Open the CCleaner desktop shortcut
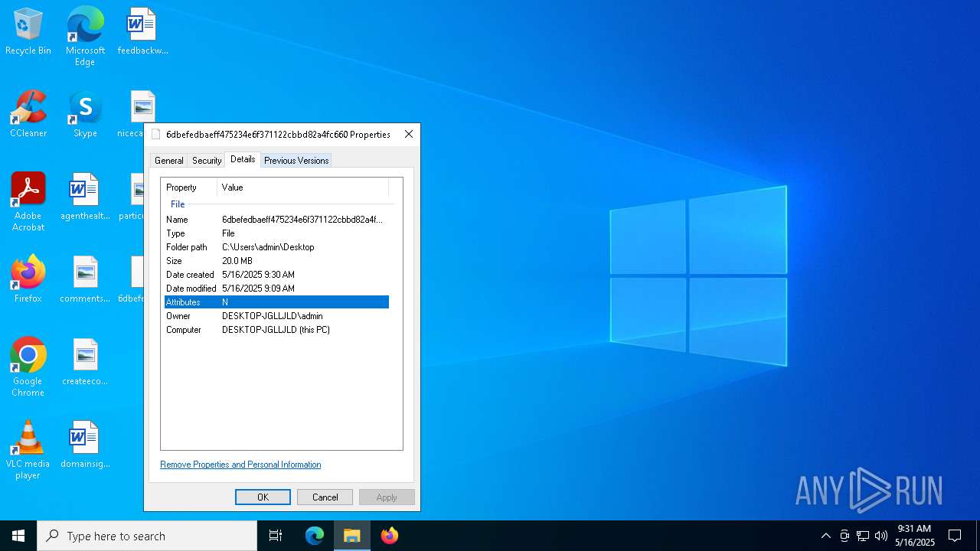 pyautogui.click(x=28, y=114)
